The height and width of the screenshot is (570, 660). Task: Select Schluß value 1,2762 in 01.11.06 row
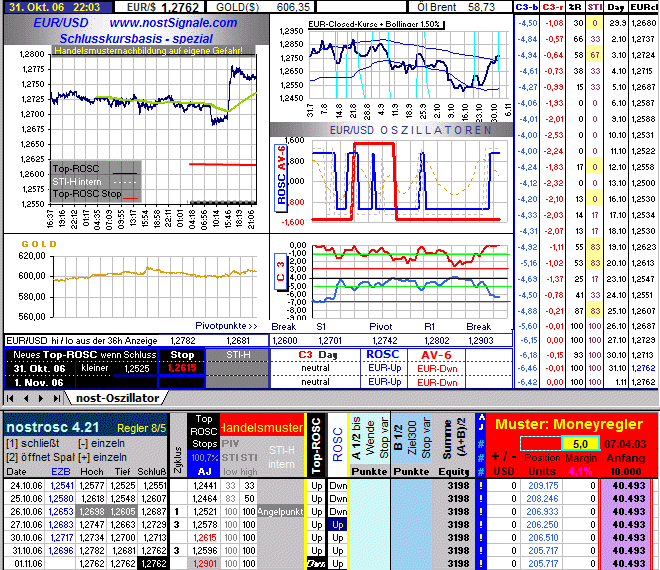(x=153, y=563)
